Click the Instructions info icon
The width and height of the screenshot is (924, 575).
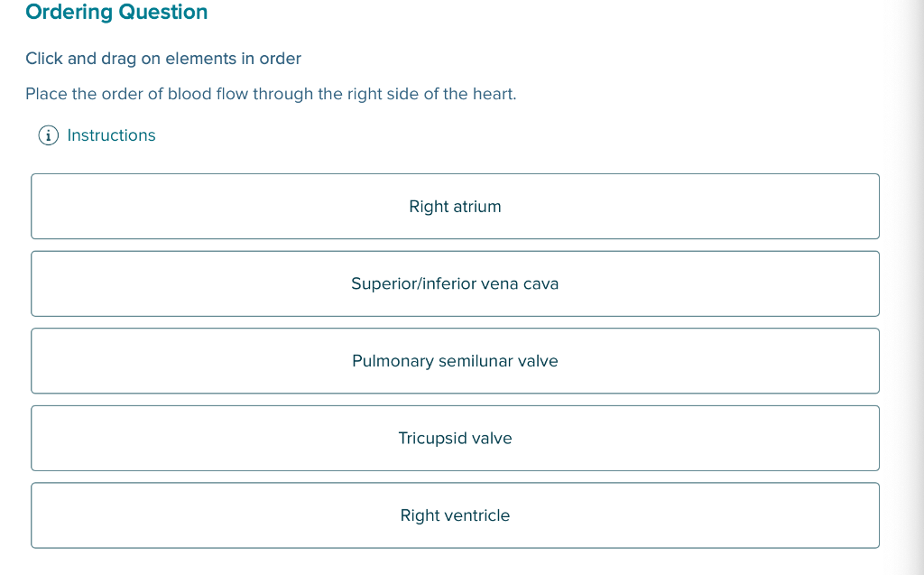click(49, 135)
